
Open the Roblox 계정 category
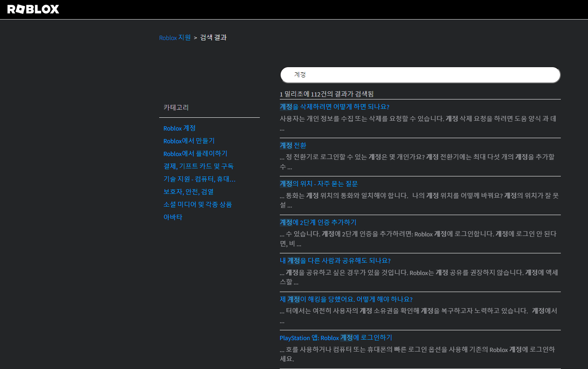pyautogui.click(x=180, y=128)
